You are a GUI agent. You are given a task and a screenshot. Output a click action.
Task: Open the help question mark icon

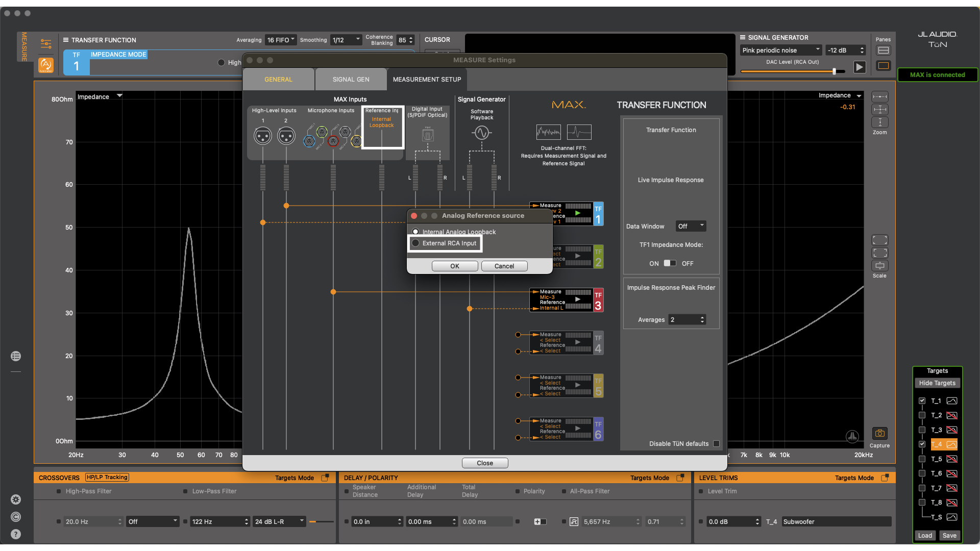(16, 534)
